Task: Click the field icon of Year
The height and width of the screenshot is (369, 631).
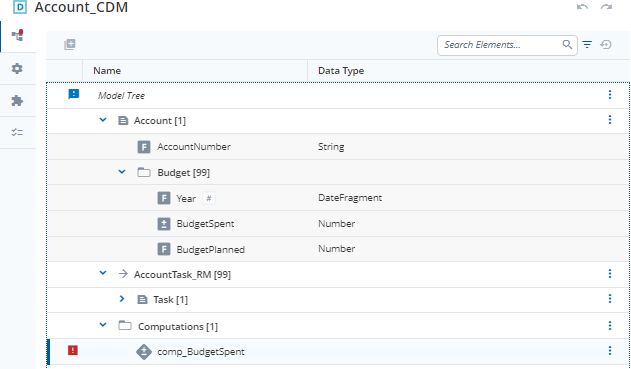Action: (x=163, y=198)
